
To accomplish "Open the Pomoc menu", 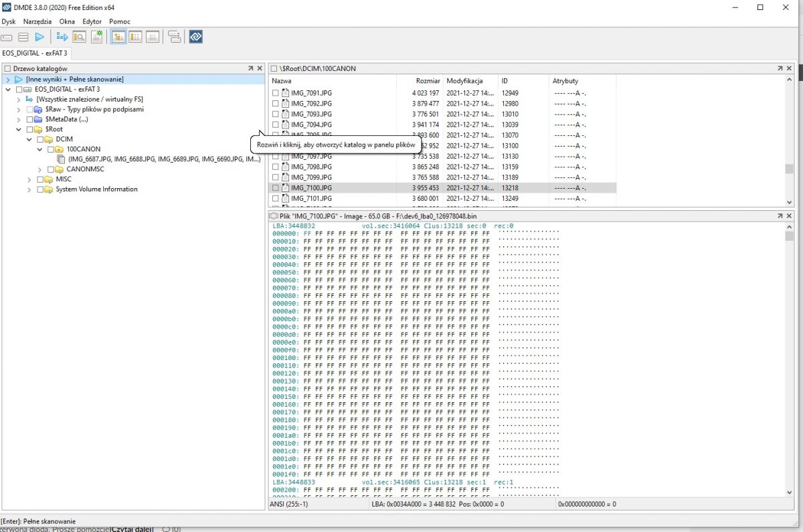I will coord(120,21).
